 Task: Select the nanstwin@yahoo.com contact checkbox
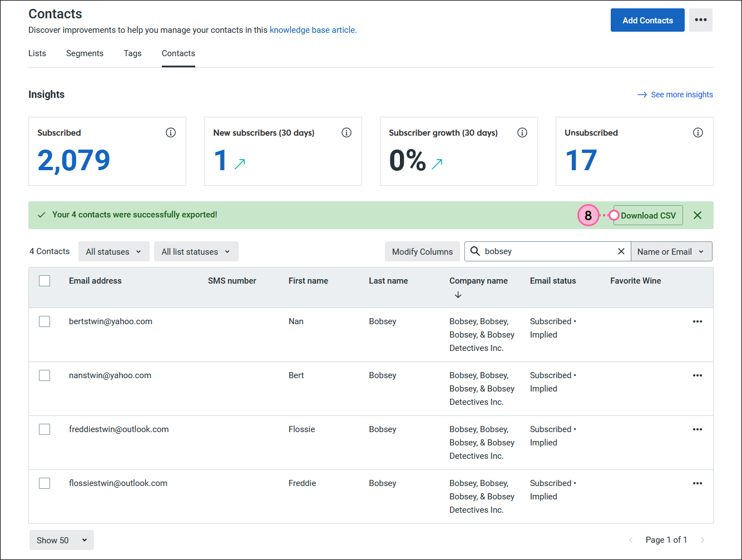44,375
